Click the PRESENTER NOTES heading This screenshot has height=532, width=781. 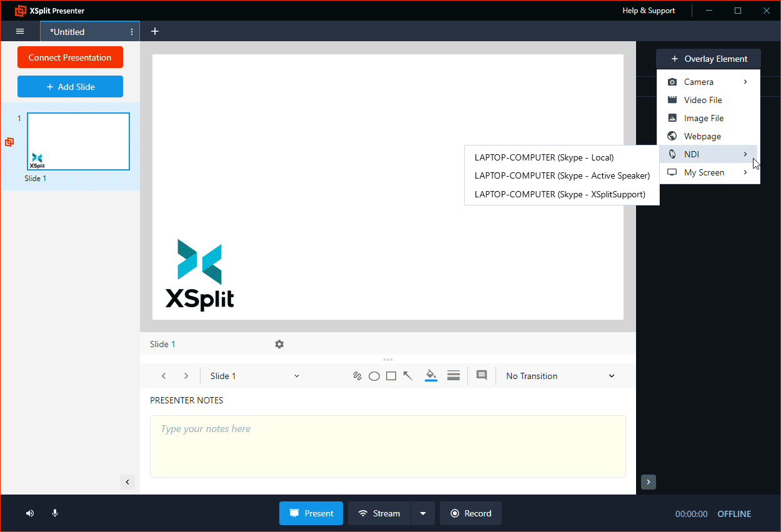coord(187,400)
